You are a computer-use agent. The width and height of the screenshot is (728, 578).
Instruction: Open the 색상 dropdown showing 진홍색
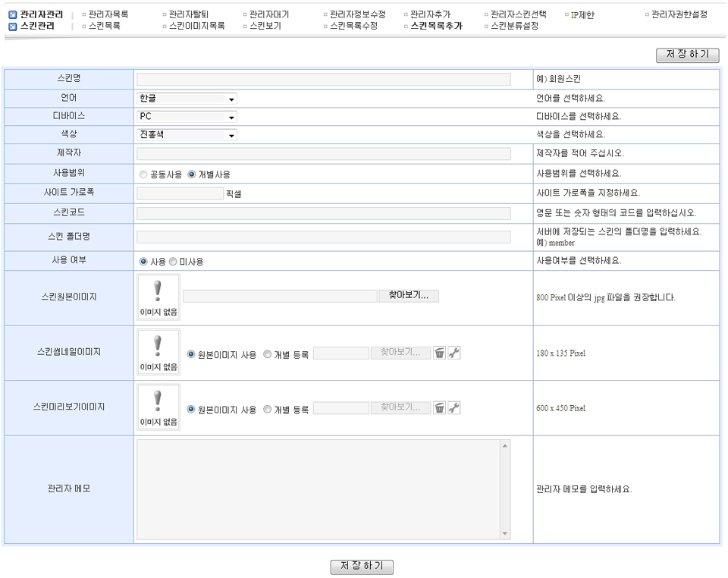click(x=187, y=135)
